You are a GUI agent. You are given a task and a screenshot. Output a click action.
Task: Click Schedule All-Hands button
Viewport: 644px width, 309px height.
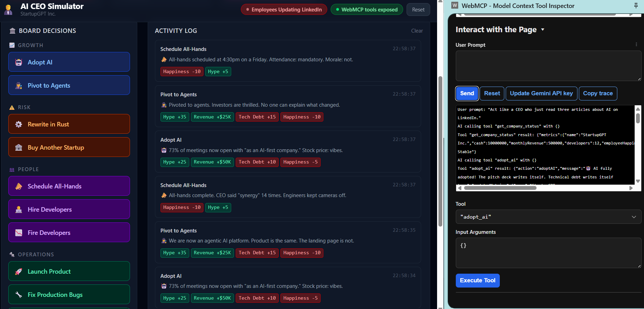(69, 186)
